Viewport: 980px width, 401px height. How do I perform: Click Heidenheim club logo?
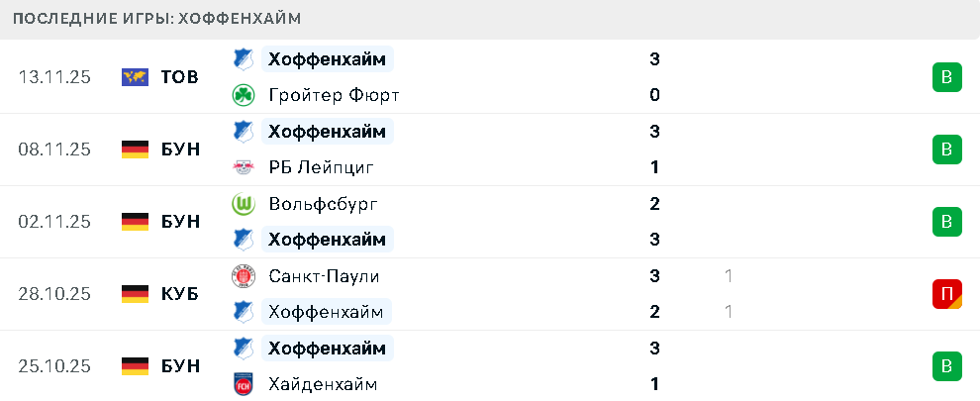243,384
